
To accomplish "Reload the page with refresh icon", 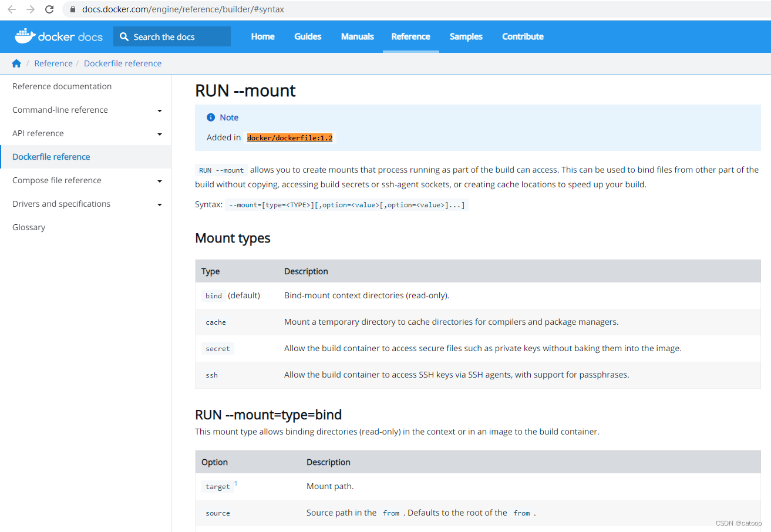I will tap(49, 9).
